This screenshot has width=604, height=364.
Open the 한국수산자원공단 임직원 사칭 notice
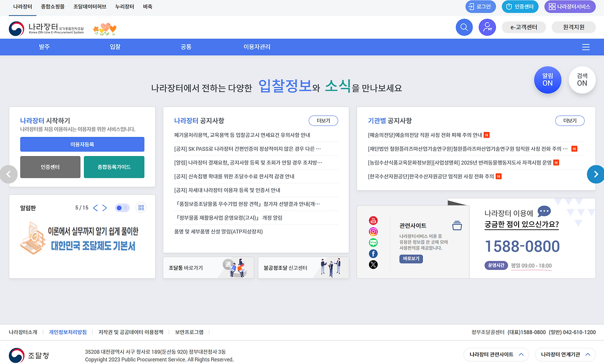pyautogui.click(x=431, y=176)
